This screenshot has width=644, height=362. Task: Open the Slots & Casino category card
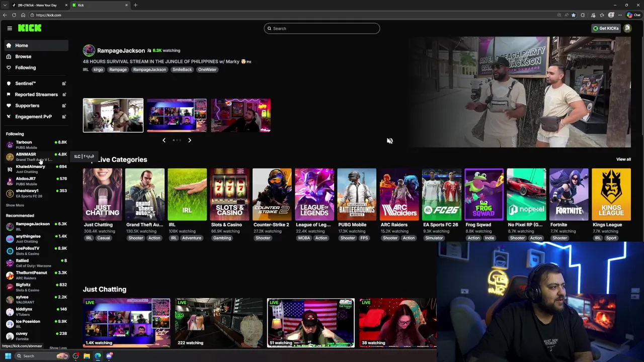coord(229,195)
